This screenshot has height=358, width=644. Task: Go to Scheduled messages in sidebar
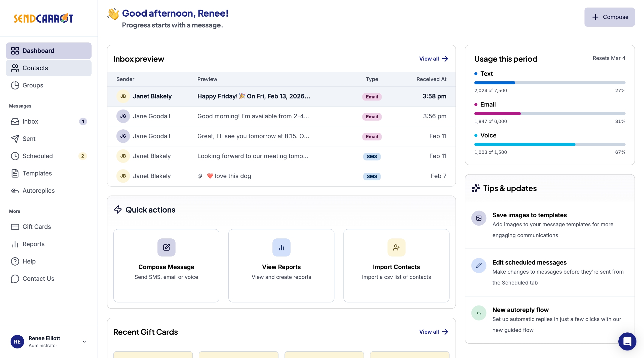[38, 156]
